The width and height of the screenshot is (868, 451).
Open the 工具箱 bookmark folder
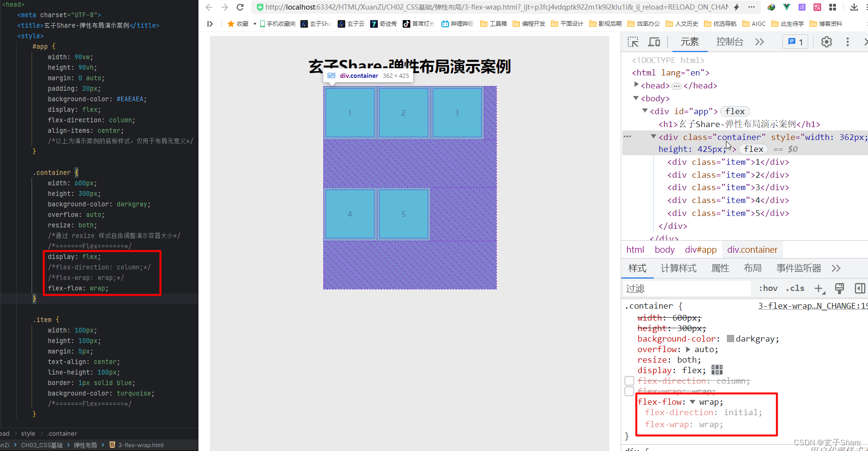[x=494, y=23]
